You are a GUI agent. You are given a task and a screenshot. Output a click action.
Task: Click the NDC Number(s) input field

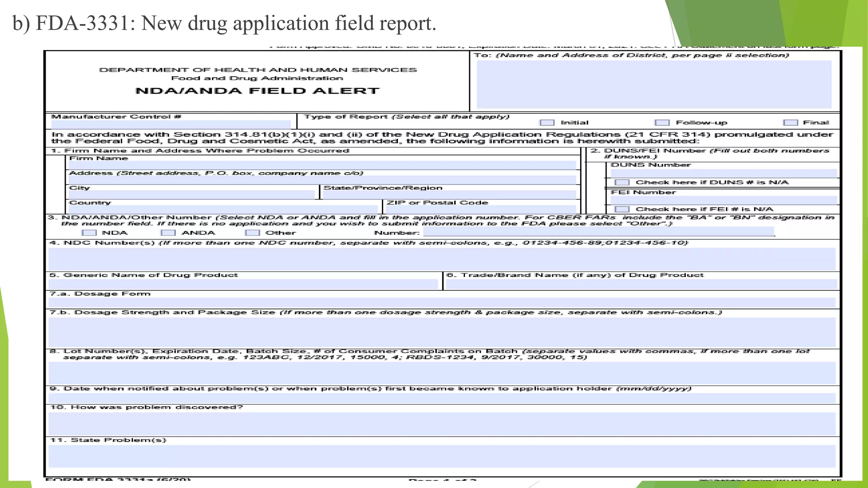point(442,259)
